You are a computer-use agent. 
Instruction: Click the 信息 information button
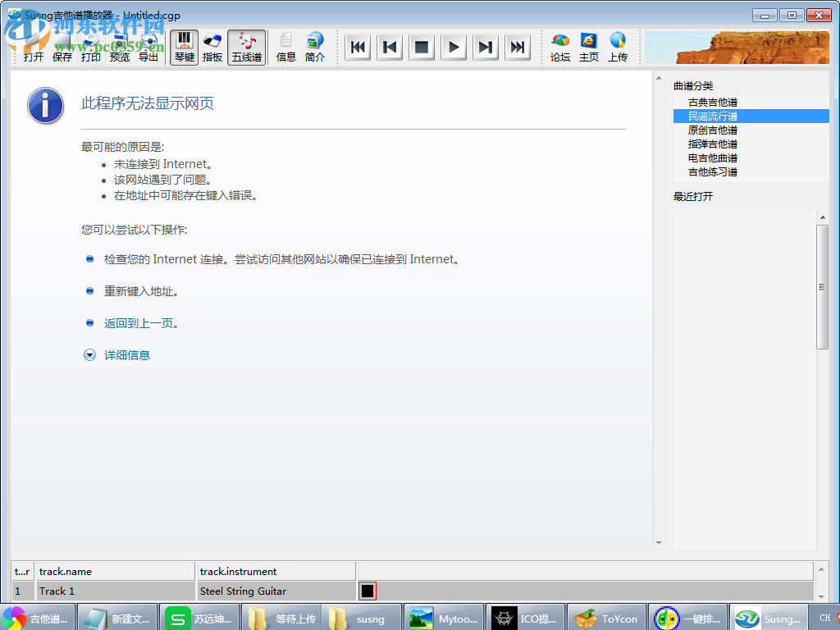[285, 47]
